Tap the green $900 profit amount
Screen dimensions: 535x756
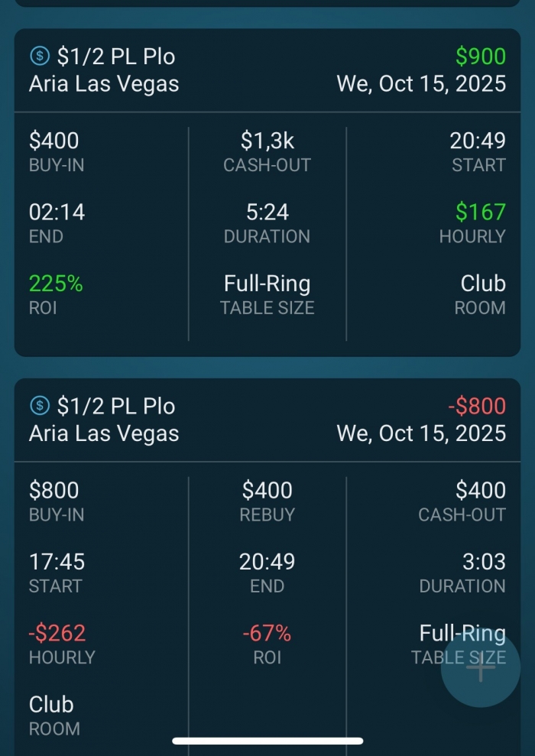tap(480, 57)
